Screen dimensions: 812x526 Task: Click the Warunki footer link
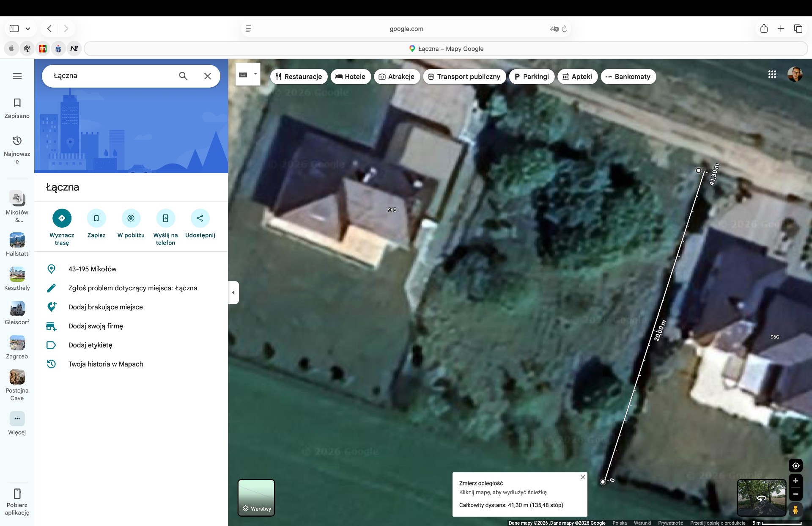click(642, 523)
